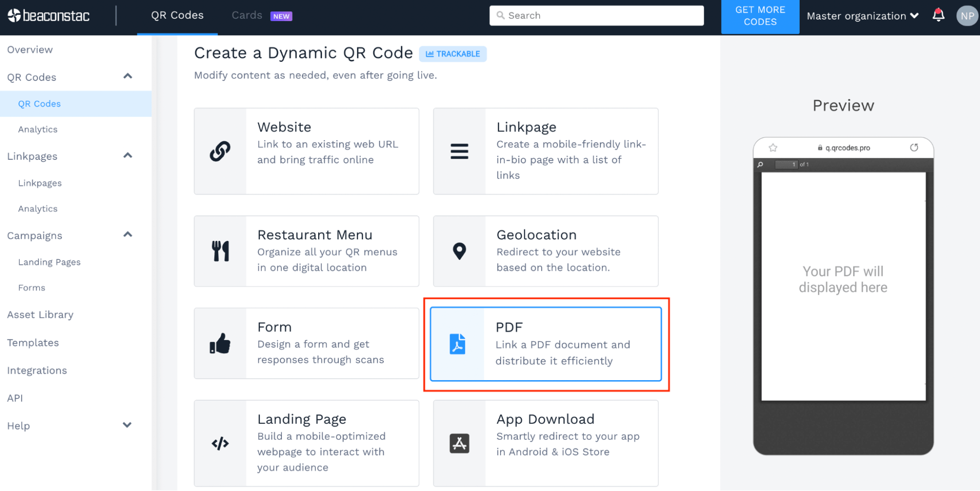Click the PDF document icon
Viewport: 980px width, 491px height.
click(x=457, y=343)
